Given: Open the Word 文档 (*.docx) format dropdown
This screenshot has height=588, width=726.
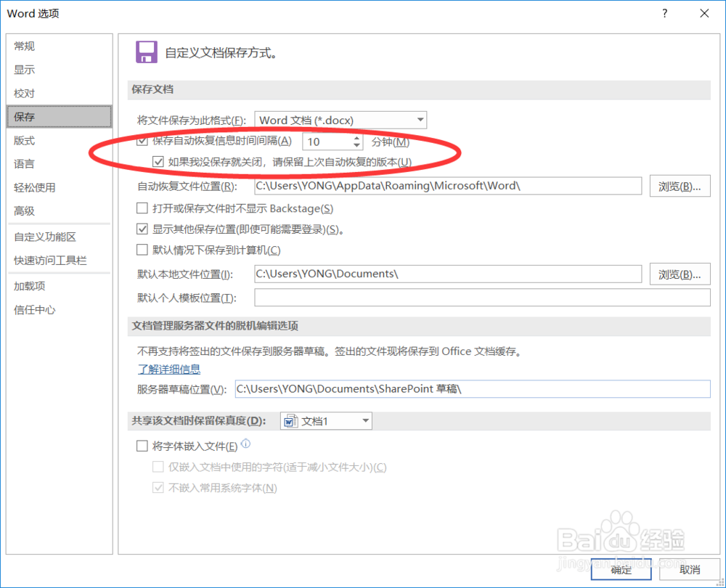Looking at the screenshot, I should pyautogui.click(x=420, y=120).
